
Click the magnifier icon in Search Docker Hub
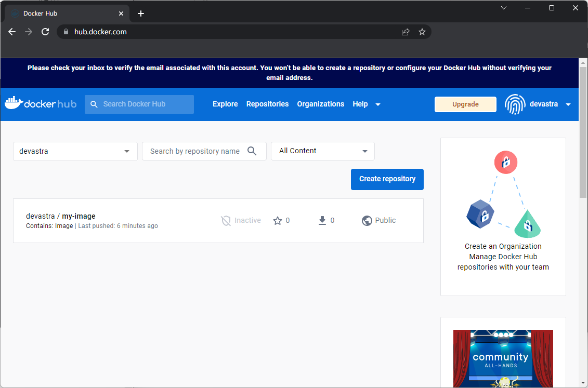(x=94, y=104)
